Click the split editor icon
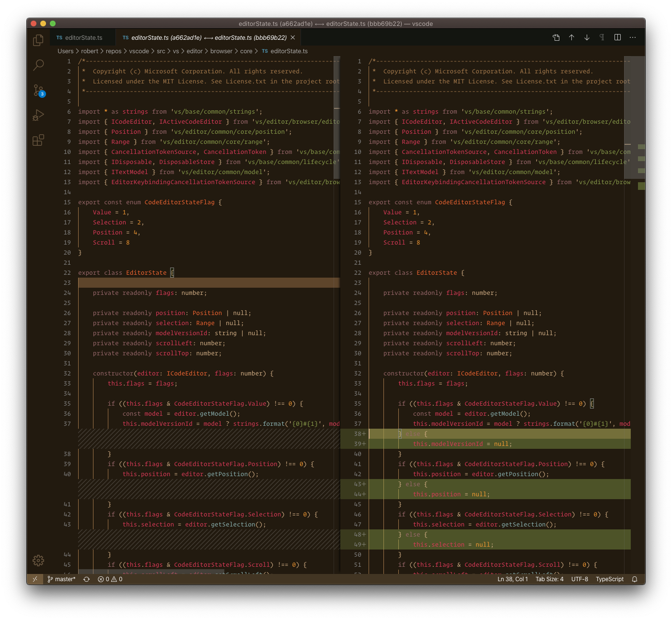The image size is (672, 620). point(617,37)
